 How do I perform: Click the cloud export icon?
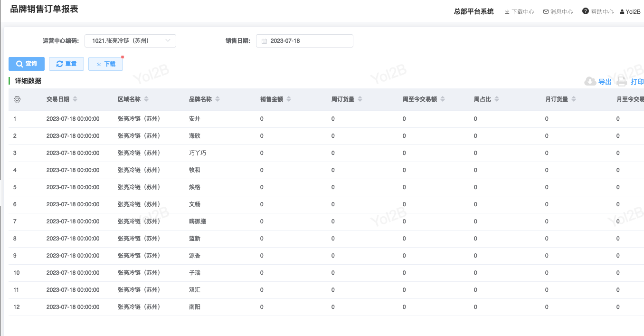tap(590, 82)
